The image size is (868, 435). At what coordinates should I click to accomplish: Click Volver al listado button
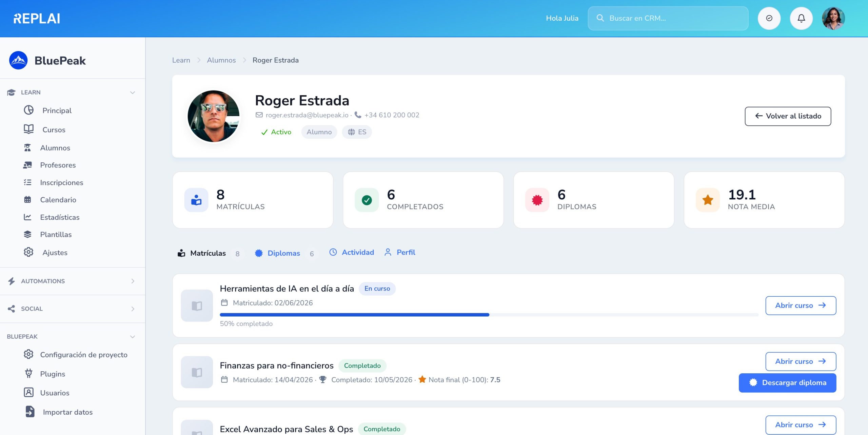pos(788,116)
